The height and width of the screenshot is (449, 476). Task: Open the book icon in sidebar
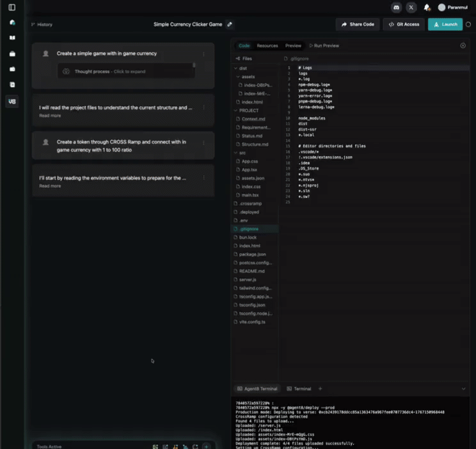12,38
